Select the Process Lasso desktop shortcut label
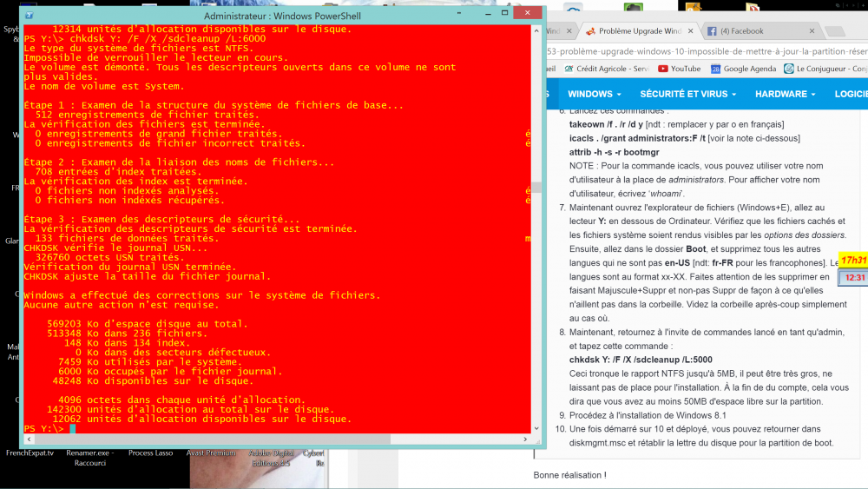Viewport: 868px width, 489px height. pyautogui.click(x=150, y=453)
